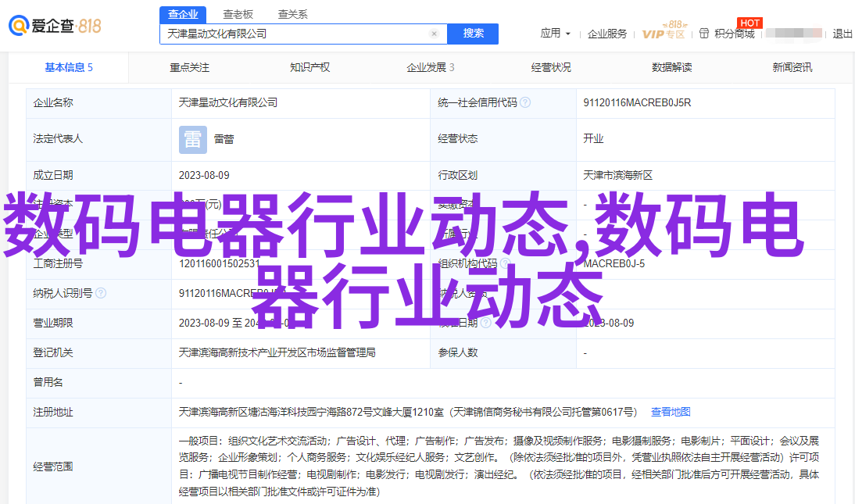Image resolution: width=855 pixels, height=504 pixels.
Task: Click the blue 搜索 button
Action: click(473, 34)
